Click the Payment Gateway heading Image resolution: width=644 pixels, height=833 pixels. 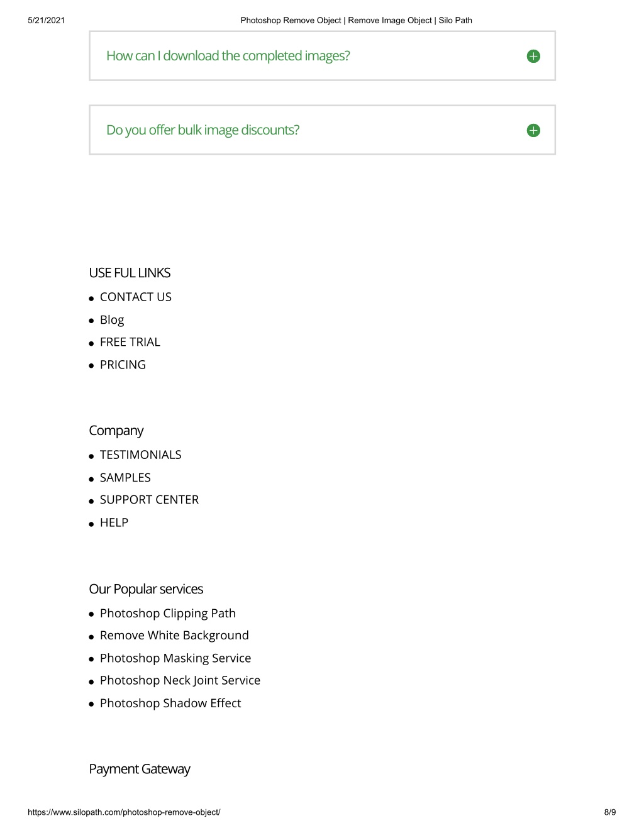coord(140,769)
